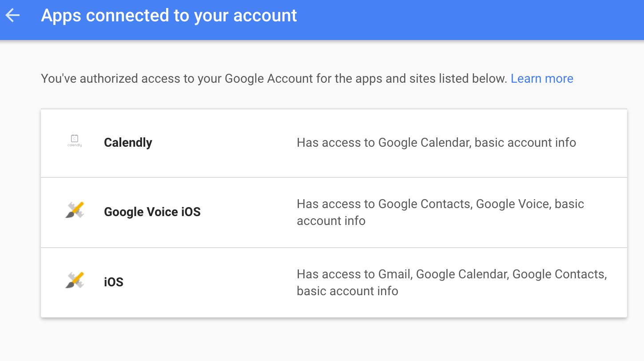Select the iOS app name
Image resolution: width=644 pixels, height=361 pixels.
point(113,282)
